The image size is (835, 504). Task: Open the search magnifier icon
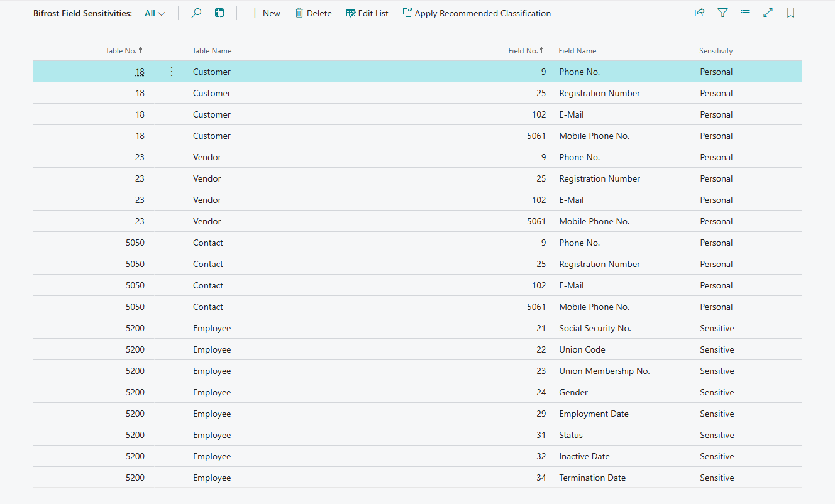[196, 13]
